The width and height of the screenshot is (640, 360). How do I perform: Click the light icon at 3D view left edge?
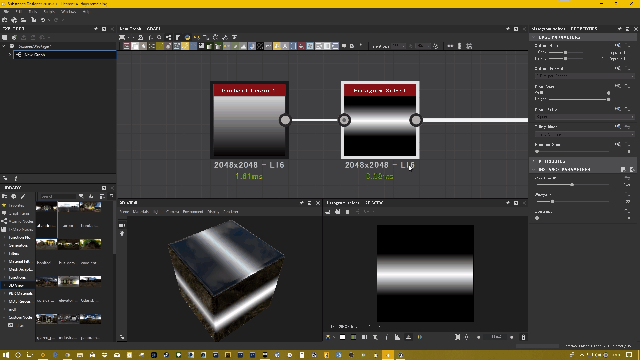click(x=122, y=233)
